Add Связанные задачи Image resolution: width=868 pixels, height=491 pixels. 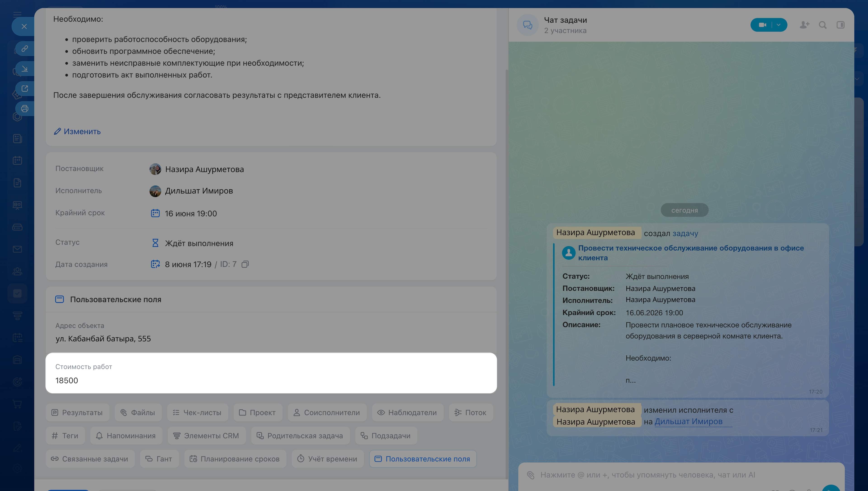90,459
